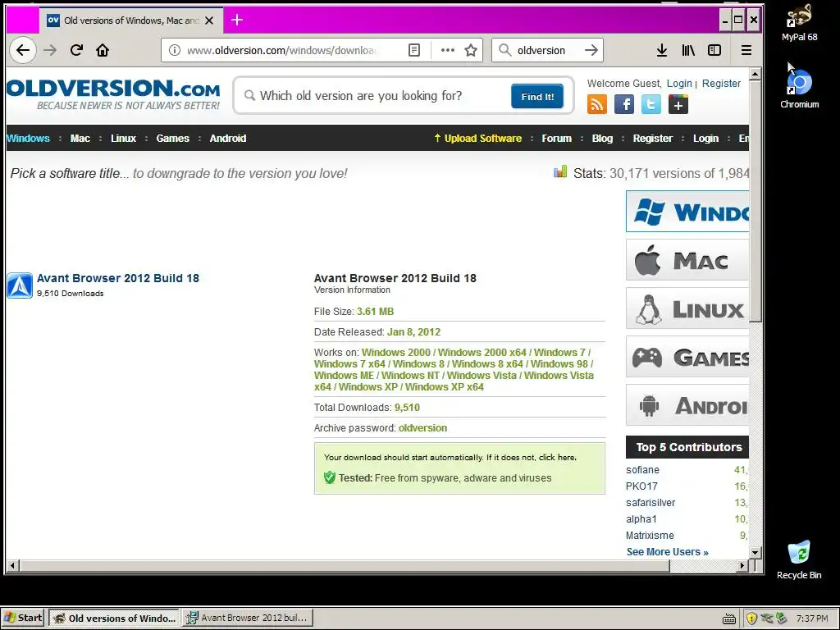This screenshot has height=630, width=840.
Task: Click Register in the black nav bar
Action: pos(652,138)
